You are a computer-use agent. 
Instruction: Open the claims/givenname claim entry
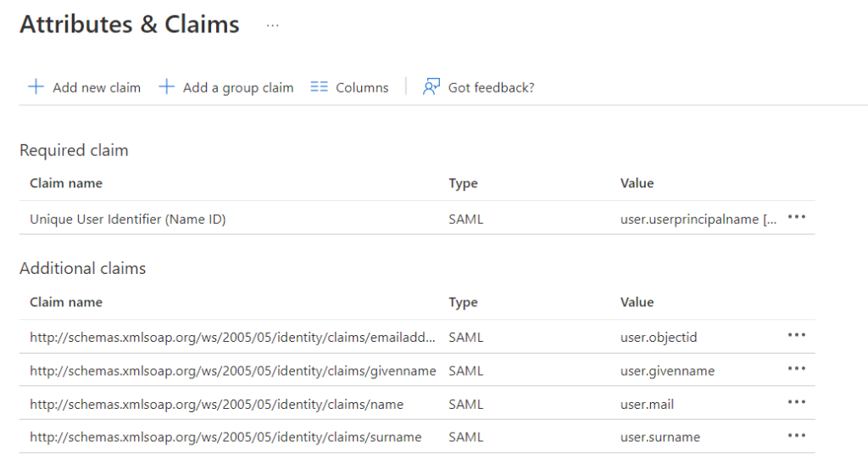point(232,371)
